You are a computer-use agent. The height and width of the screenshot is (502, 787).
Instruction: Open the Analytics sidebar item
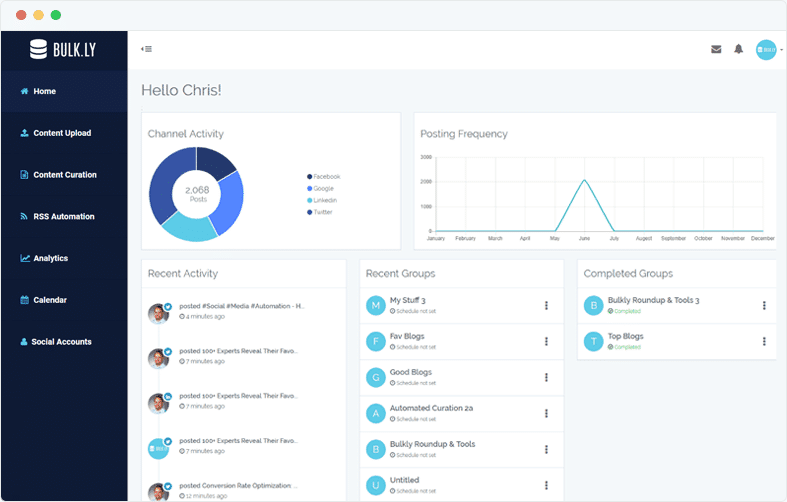tap(50, 258)
